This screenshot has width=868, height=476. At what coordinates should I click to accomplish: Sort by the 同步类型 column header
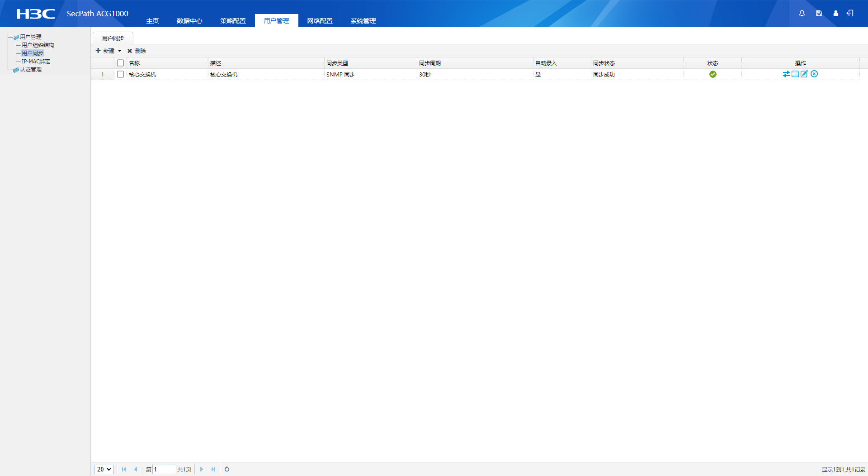(x=370, y=63)
